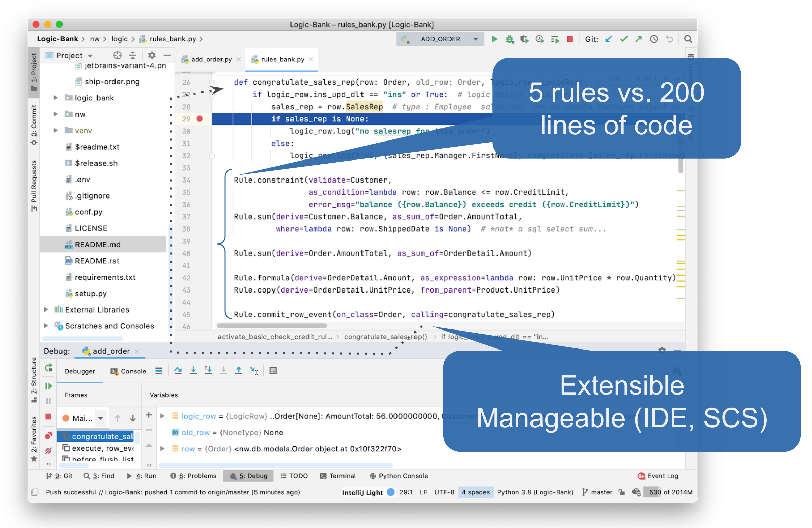Click Git update project arrow icon
Screen dimensions: 812x528
pos(608,39)
